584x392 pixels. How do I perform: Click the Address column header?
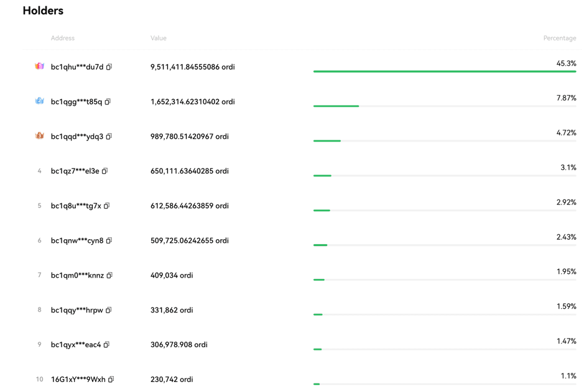point(62,38)
